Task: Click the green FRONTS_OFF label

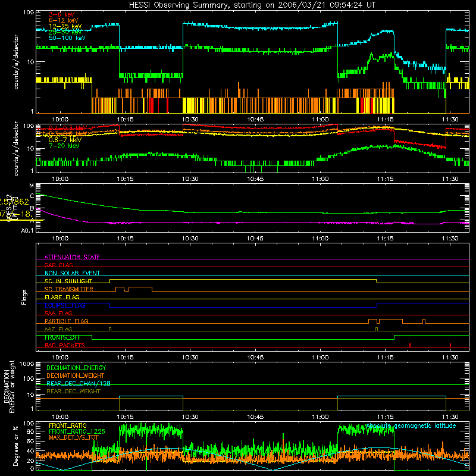Action: tap(62, 337)
